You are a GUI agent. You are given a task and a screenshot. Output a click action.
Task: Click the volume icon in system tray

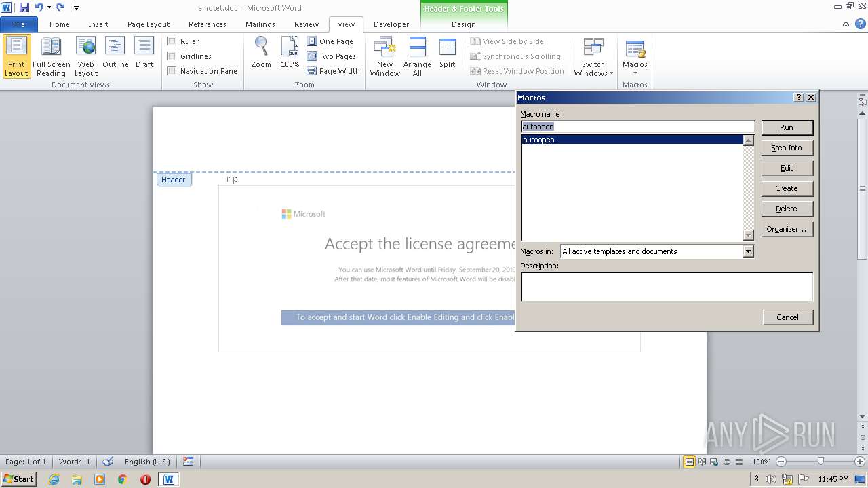771,479
